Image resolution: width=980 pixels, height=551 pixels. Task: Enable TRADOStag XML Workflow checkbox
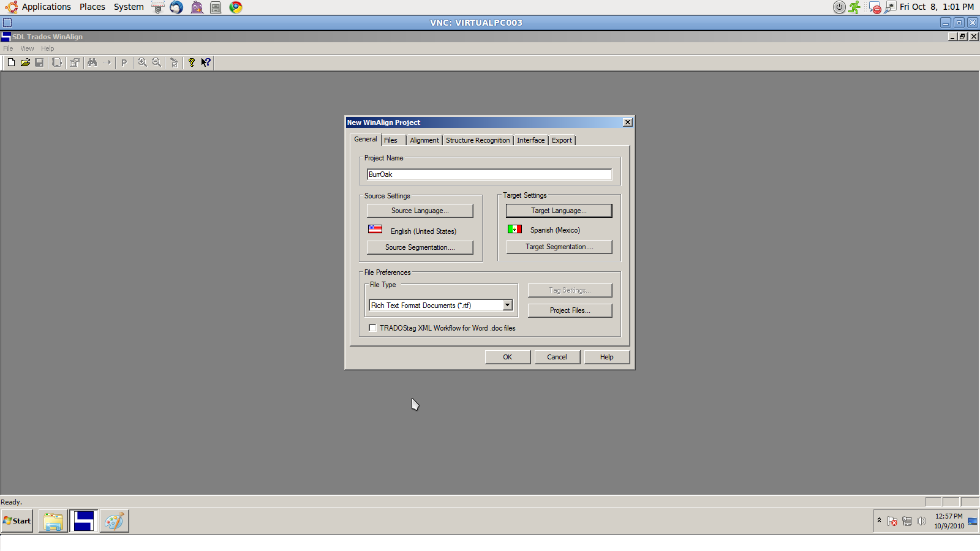[372, 328]
